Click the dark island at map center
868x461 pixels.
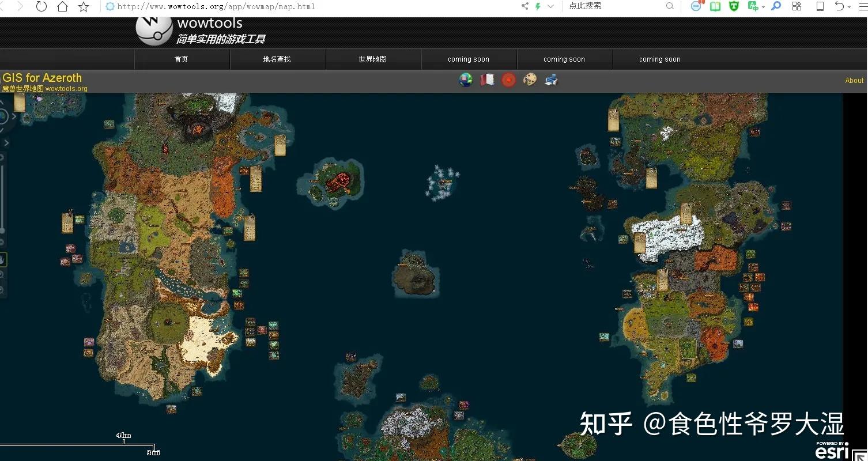click(x=416, y=274)
